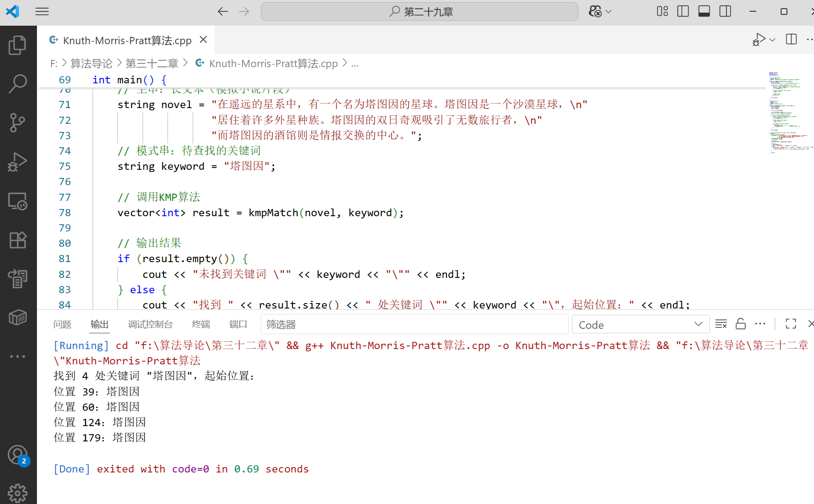Open the Explorer view in activity bar
The height and width of the screenshot is (504, 814).
[x=18, y=45]
